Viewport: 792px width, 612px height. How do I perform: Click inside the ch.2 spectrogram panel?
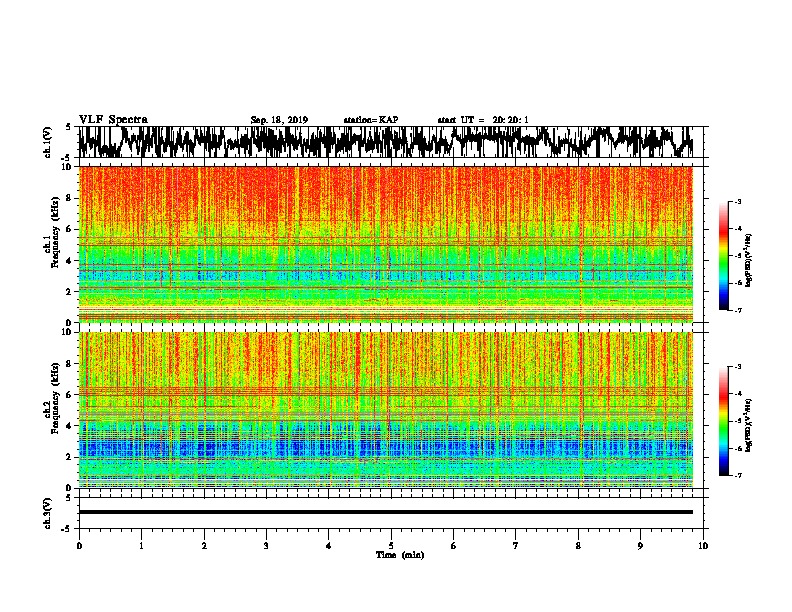click(x=386, y=410)
